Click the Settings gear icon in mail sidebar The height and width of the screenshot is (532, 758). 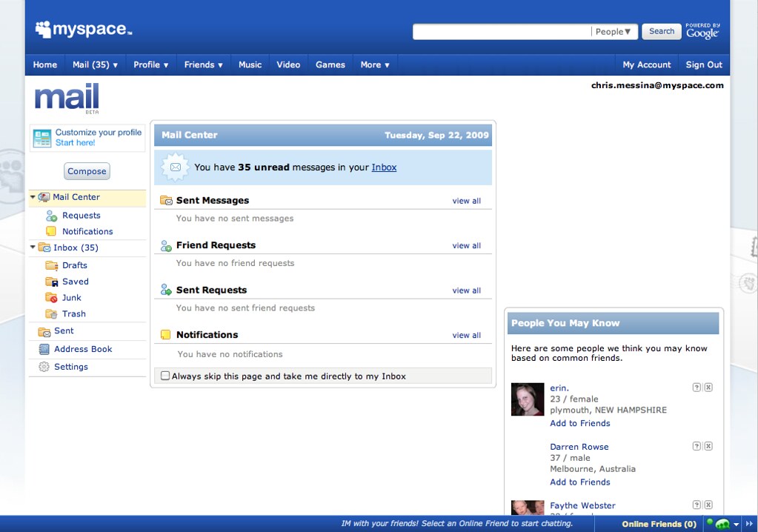coord(42,367)
